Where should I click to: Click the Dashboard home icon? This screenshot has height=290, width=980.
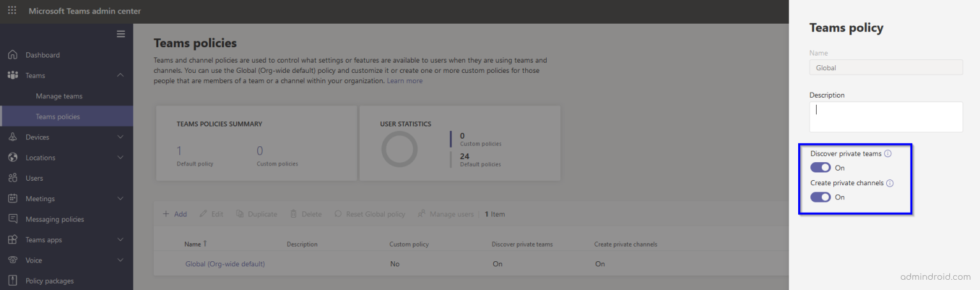pyautogui.click(x=13, y=55)
